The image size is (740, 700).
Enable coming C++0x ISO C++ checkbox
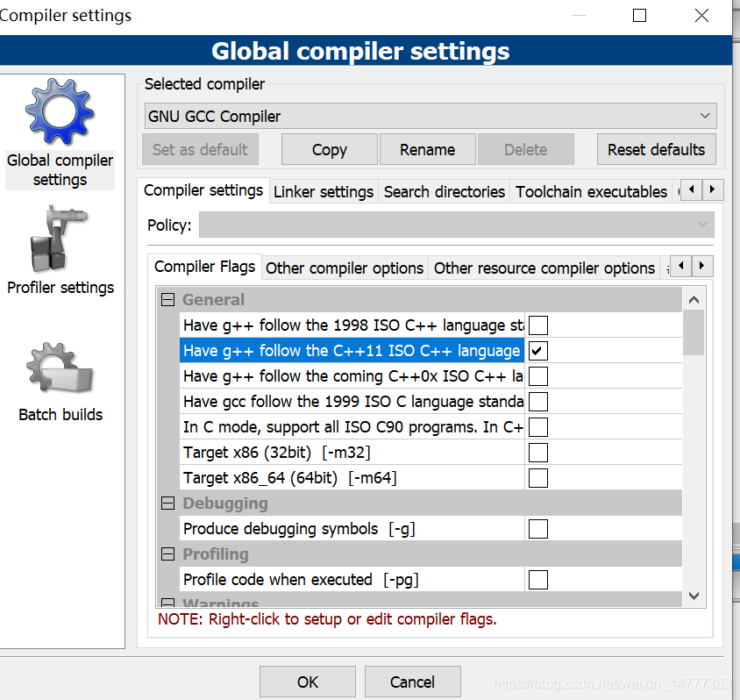[538, 376]
